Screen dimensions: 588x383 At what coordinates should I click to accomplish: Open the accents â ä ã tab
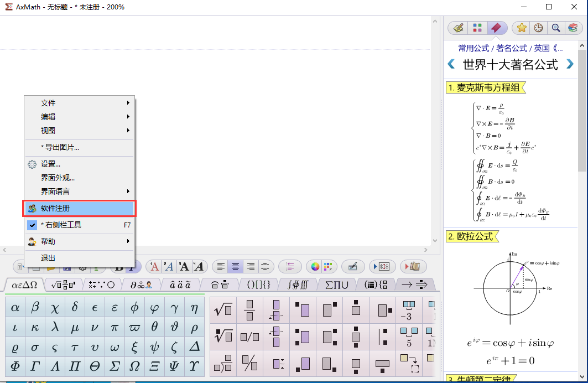[x=180, y=285]
